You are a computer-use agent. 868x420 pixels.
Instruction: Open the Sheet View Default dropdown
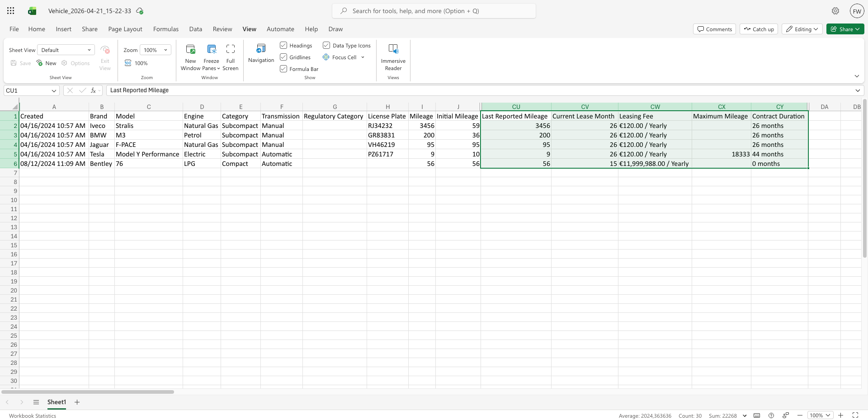coord(66,50)
